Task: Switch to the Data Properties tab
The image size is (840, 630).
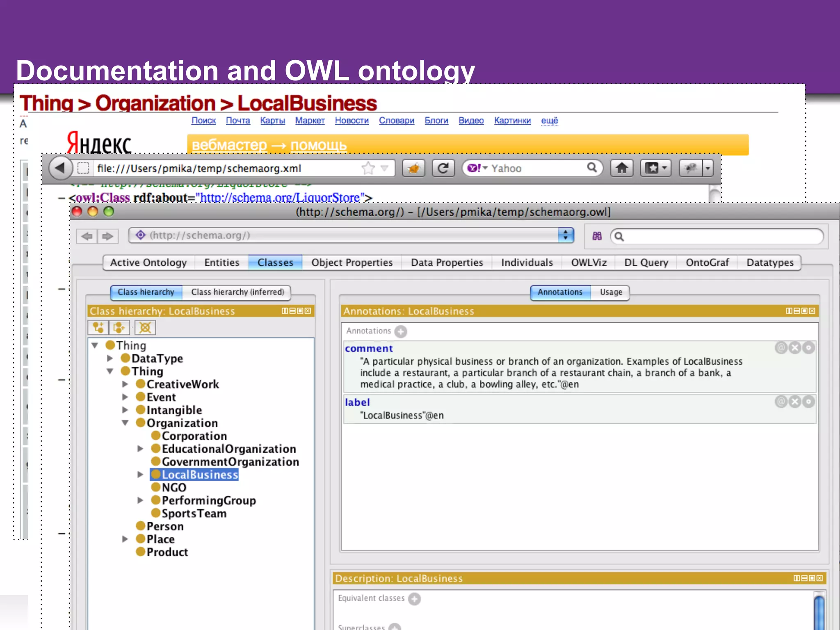Action: click(x=447, y=262)
